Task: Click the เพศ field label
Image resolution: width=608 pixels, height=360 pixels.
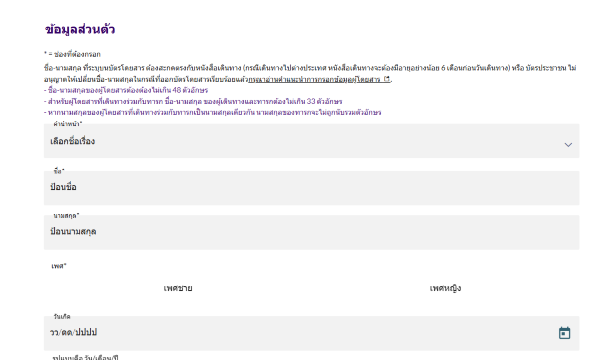Action: point(59,266)
